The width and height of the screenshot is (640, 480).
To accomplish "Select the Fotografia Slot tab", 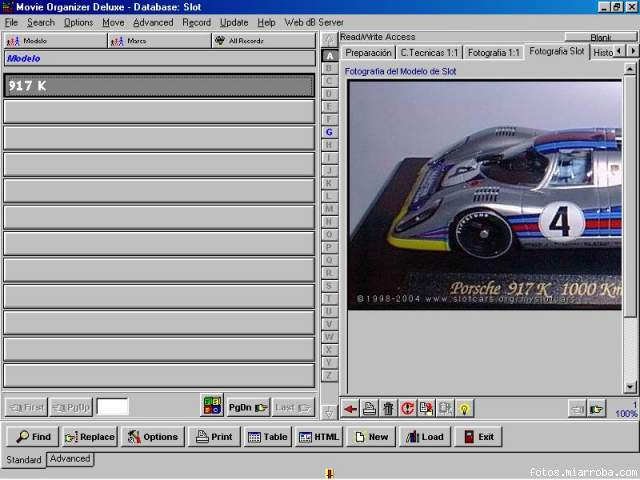I will tap(557, 51).
